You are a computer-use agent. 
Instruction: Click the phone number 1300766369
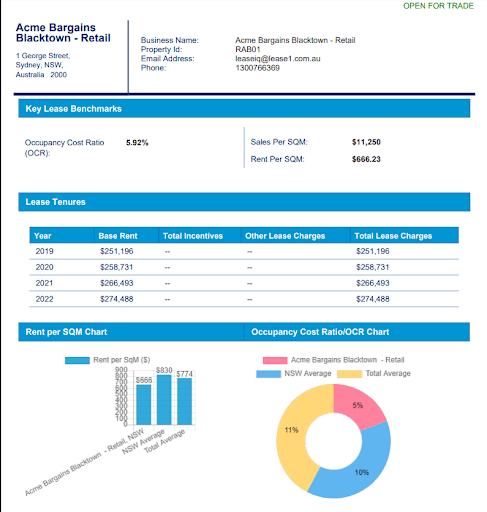[x=257, y=68]
